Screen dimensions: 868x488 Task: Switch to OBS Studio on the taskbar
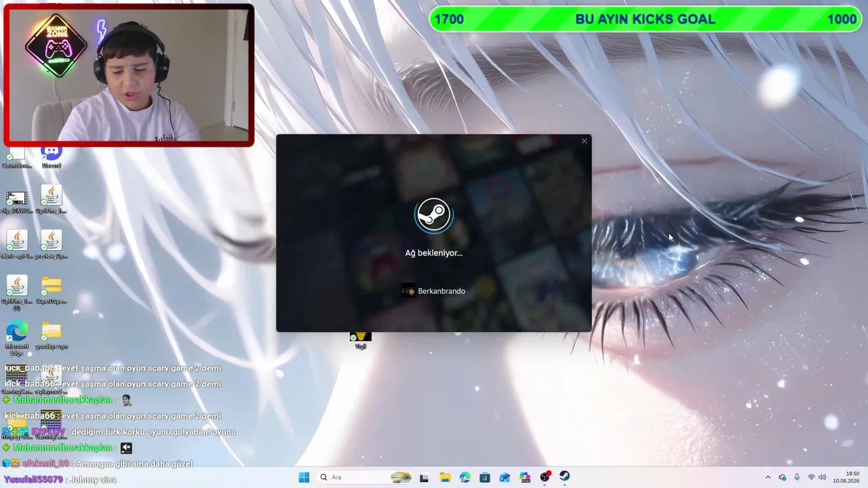point(545,477)
